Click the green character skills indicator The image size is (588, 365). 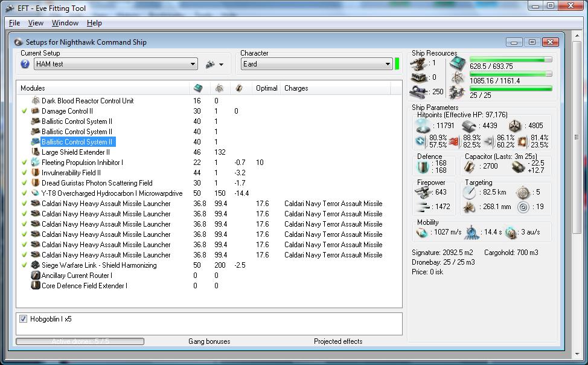coord(397,64)
